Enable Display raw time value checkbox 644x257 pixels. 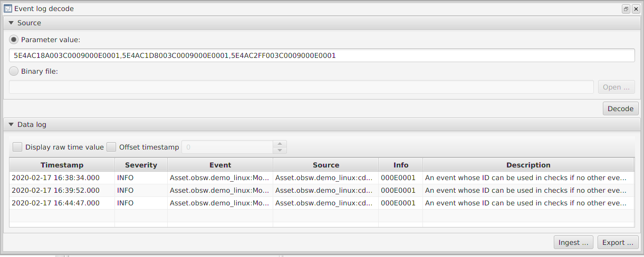17,147
